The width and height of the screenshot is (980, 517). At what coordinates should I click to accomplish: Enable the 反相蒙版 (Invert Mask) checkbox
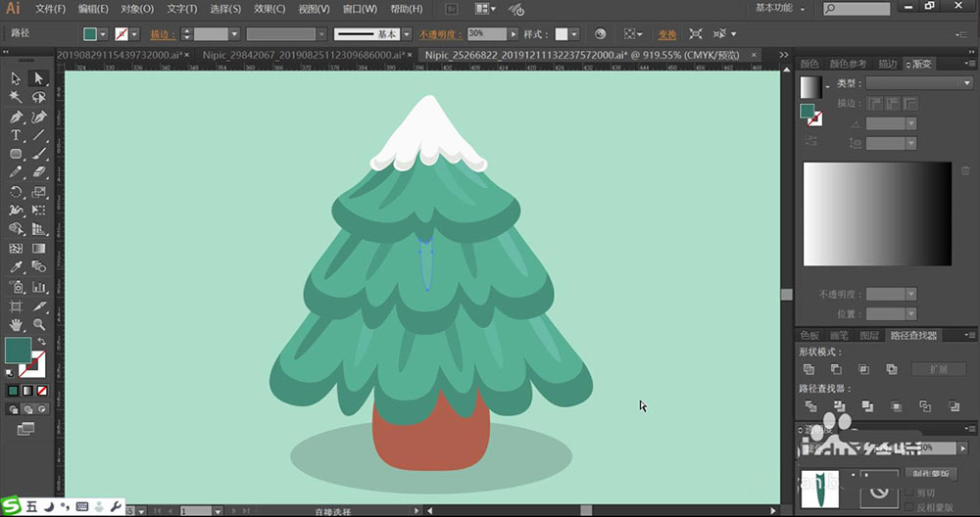point(908,506)
